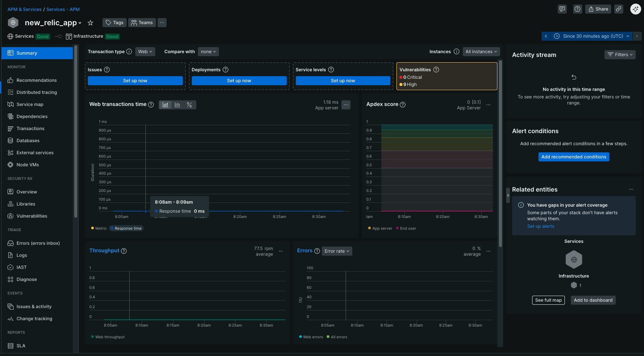Open Errors inbox from sidebar
The height and width of the screenshot is (356, 644).
pos(38,243)
